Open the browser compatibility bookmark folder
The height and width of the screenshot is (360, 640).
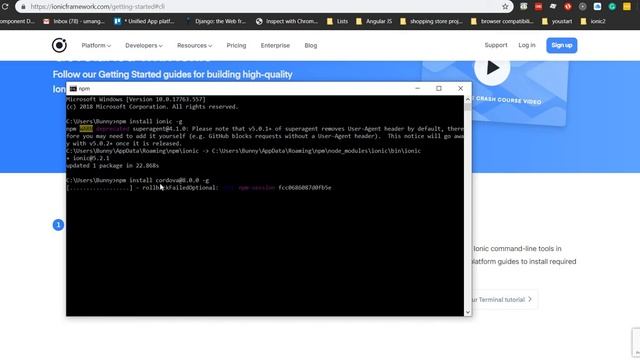click(502, 21)
